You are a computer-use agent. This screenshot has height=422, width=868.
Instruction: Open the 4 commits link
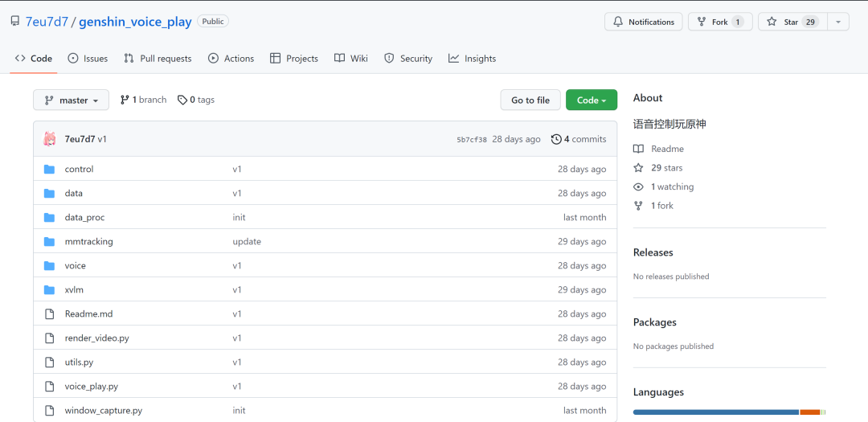pos(579,139)
